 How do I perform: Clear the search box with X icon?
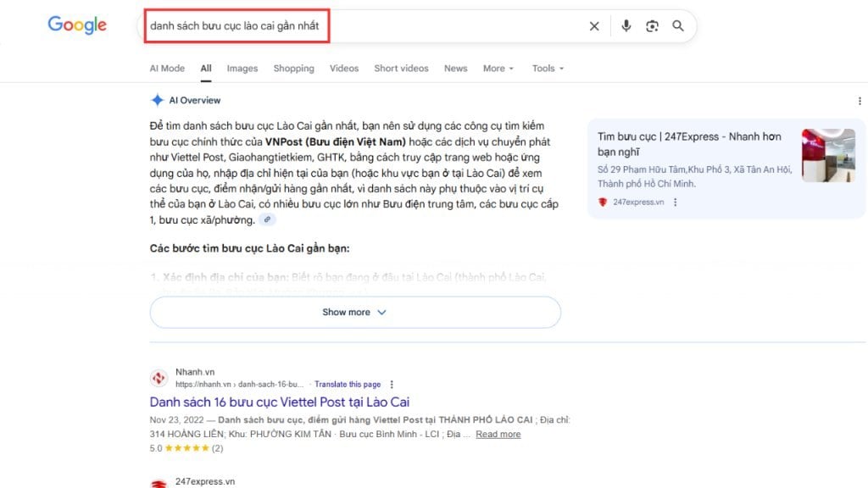(x=594, y=26)
